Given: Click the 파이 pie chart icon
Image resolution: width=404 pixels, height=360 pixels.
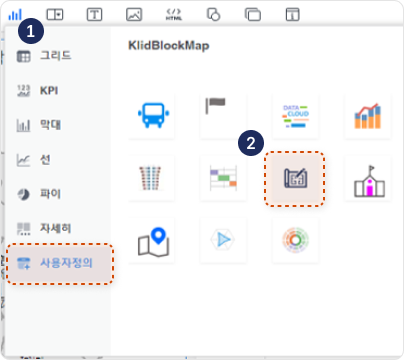Looking at the screenshot, I should pos(23,194).
